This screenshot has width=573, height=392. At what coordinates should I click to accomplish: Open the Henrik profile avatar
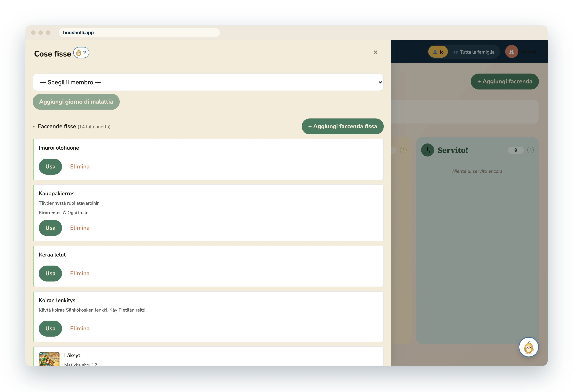pos(511,51)
